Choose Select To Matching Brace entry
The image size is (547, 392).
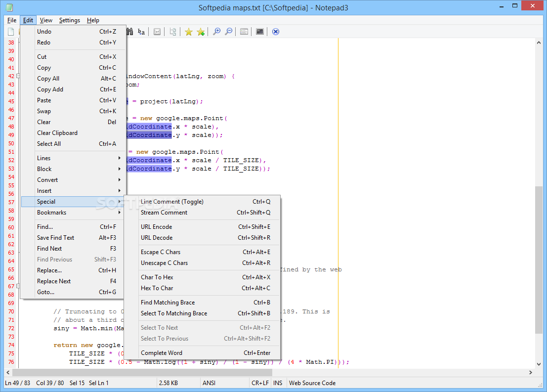[202, 313]
